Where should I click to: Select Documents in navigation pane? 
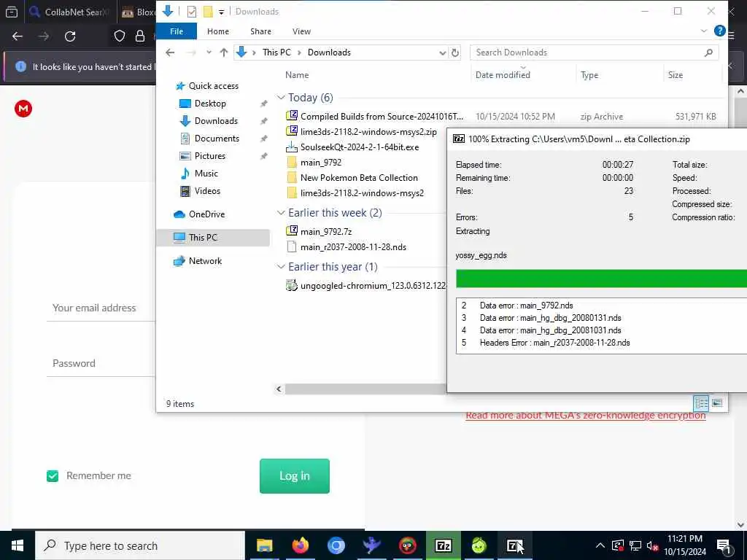pos(217,138)
